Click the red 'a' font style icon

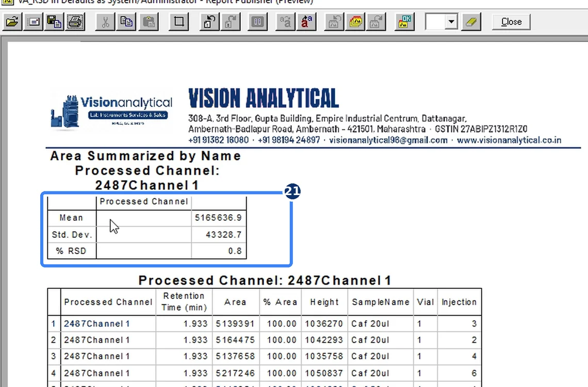(x=307, y=22)
